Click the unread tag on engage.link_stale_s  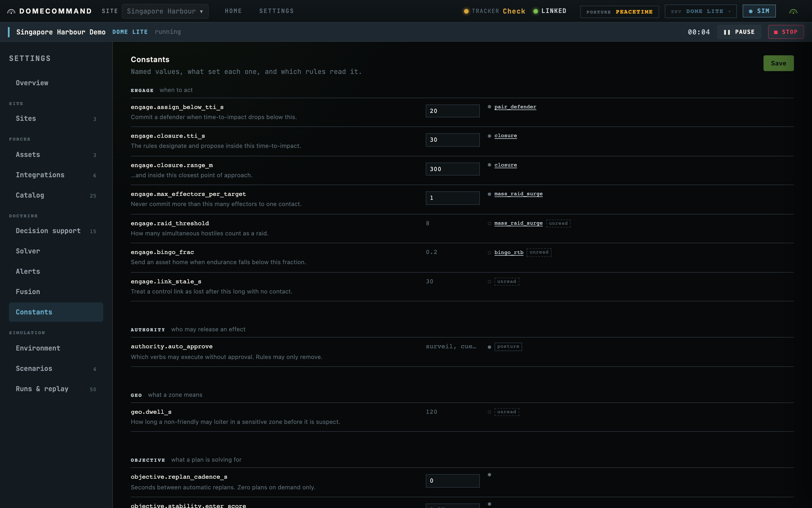coord(507,282)
